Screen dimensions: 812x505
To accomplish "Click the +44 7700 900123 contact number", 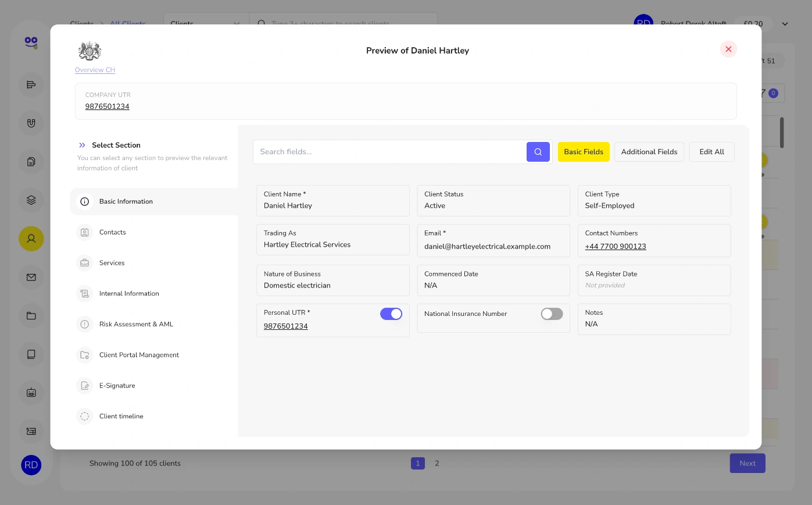I will click(616, 246).
